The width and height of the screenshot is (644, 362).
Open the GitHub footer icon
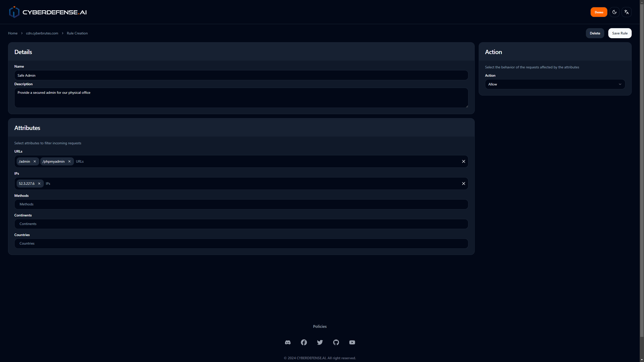click(336, 342)
